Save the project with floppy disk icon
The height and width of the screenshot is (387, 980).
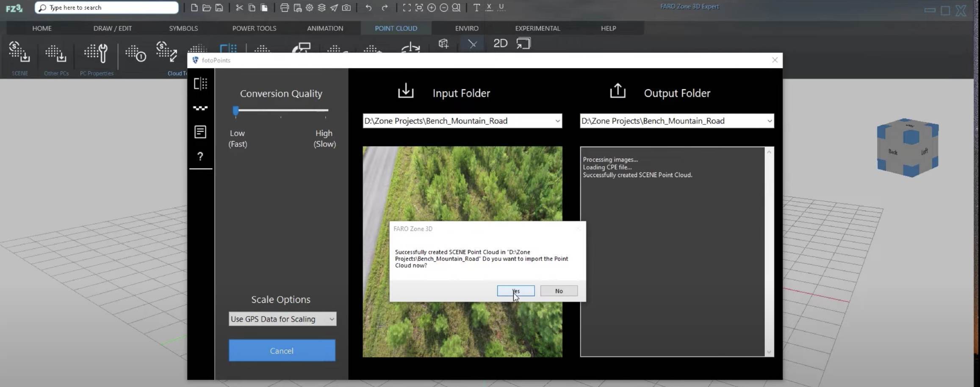219,8
